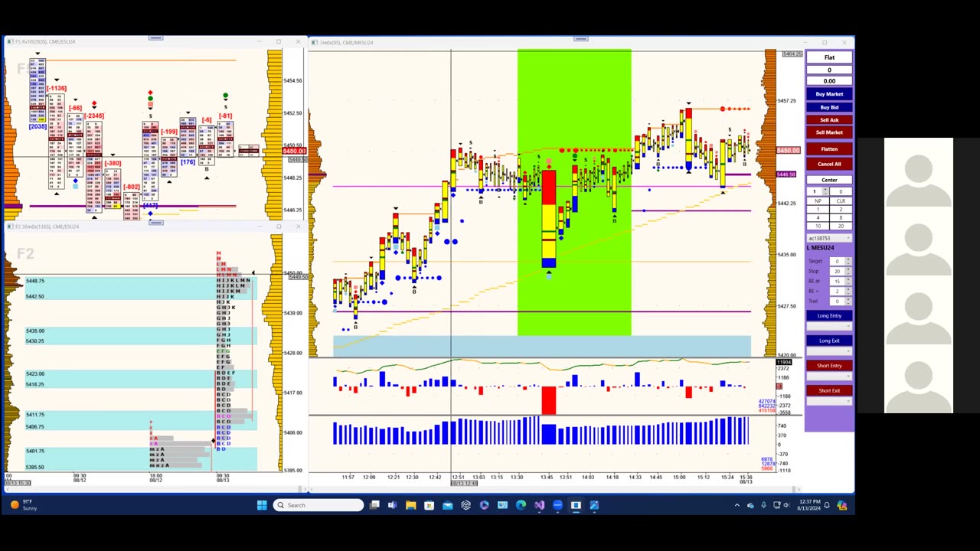
Task: Choose the quantity preset 10
Action: pos(817,226)
